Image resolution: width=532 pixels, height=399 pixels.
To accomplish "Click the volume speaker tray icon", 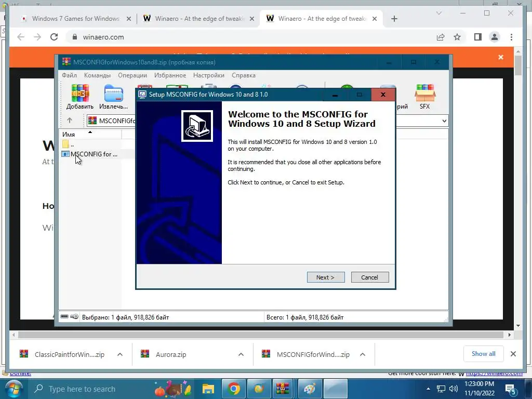I will coord(453,389).
